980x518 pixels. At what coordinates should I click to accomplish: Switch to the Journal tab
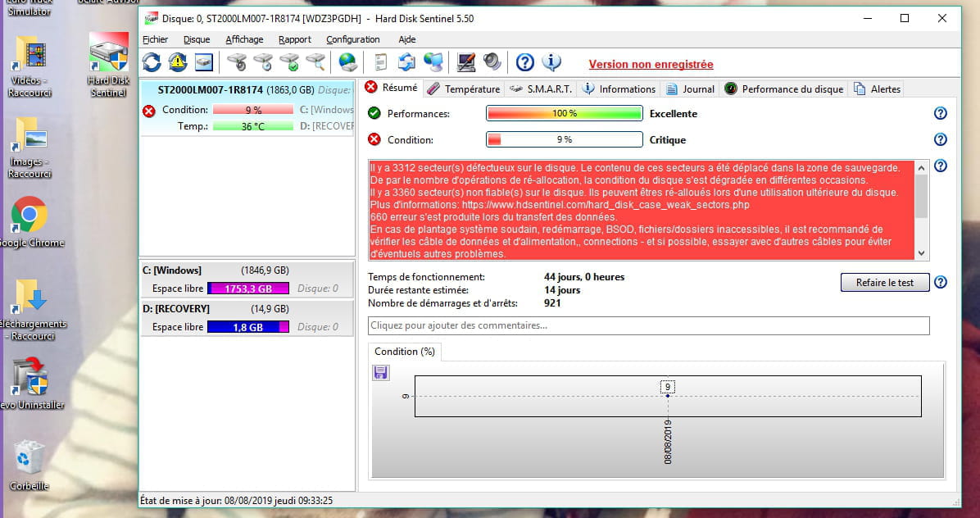coord(690,89)
